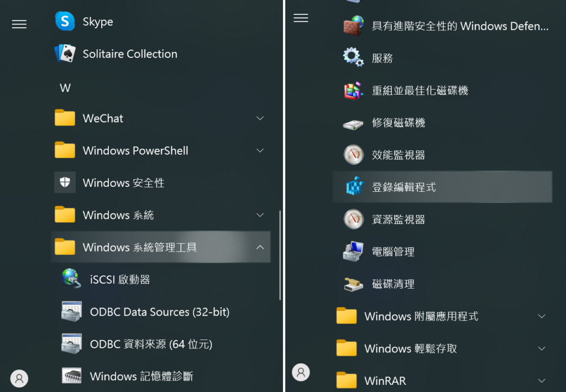The width and height of the screenshot is (566, 392).
Task: Open the Skype app icon
Action: pos(65,22)
